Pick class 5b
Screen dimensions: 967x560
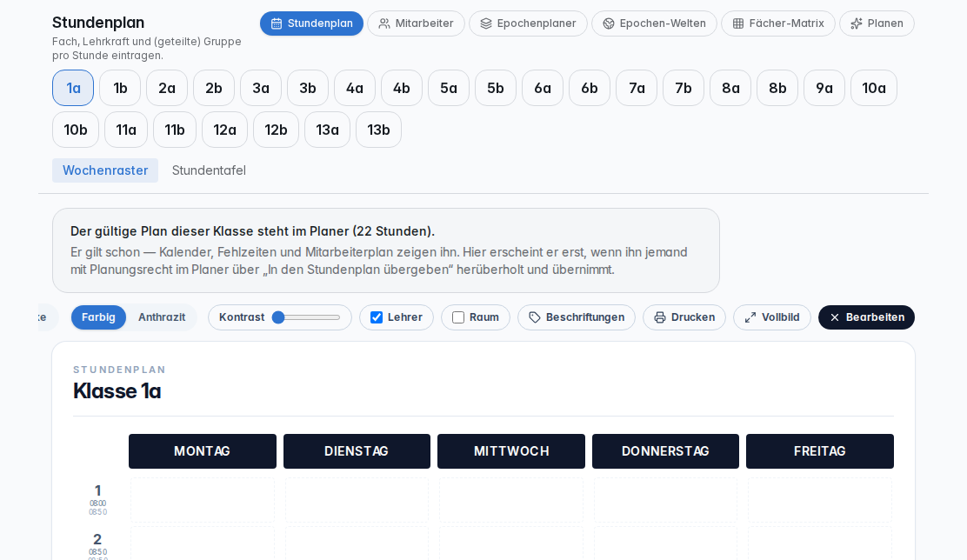click(x=496, y=88)
